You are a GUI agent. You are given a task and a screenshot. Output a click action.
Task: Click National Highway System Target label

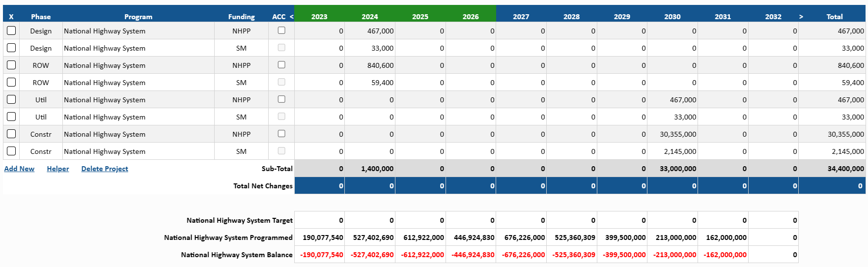[x=240, y=220]
